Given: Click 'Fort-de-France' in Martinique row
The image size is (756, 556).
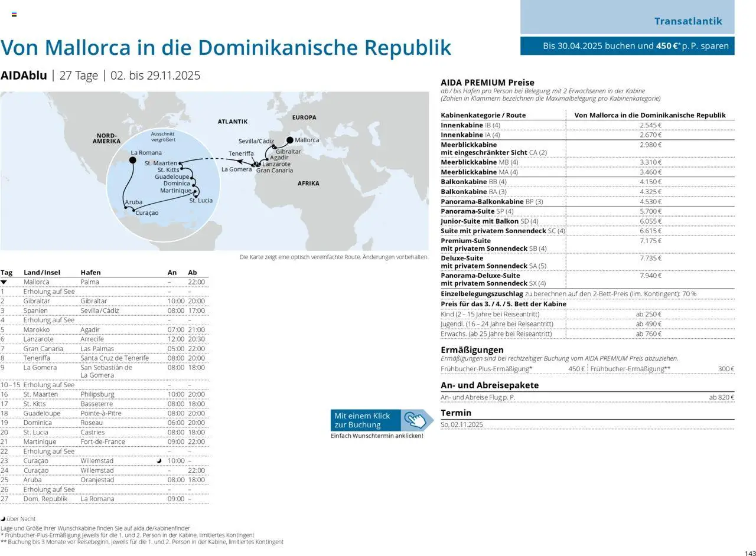Looking at the screenshot, I should (103, 441).
